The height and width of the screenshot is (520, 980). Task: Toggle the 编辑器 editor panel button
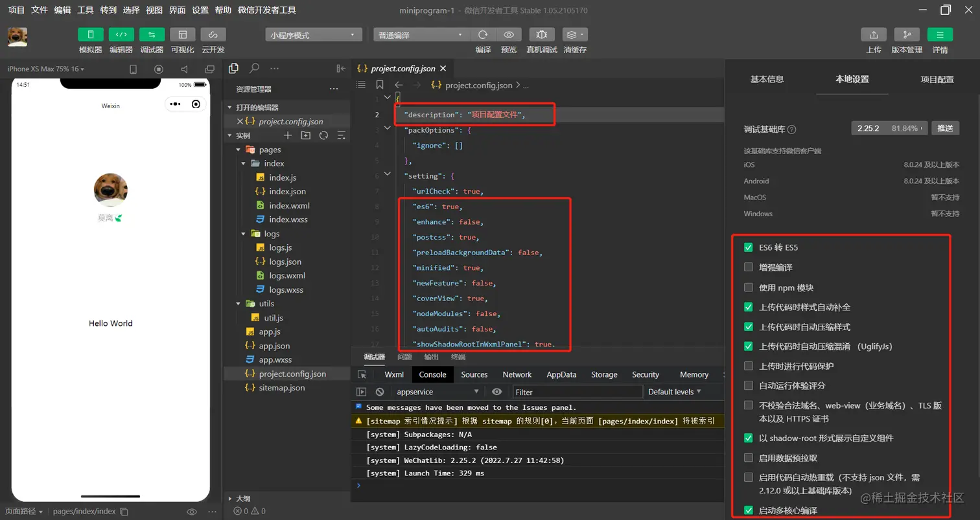(121, 35)
